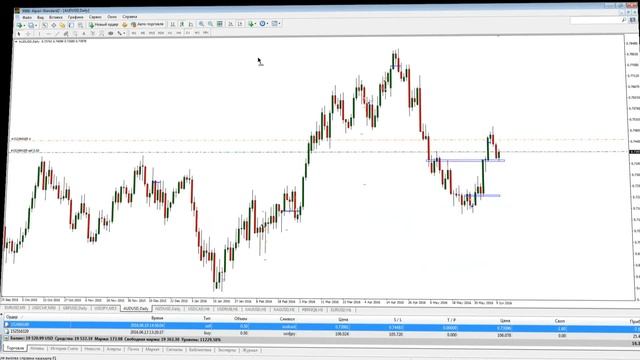Select the vertical line drawing tool
Viewport: 640px width, 360px height.
39,33
